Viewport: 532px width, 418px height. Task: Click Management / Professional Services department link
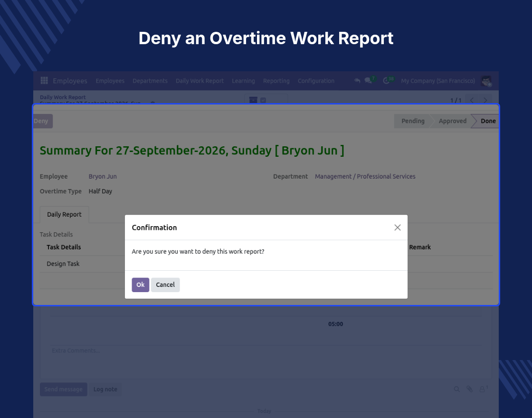(x=365, y=176)
